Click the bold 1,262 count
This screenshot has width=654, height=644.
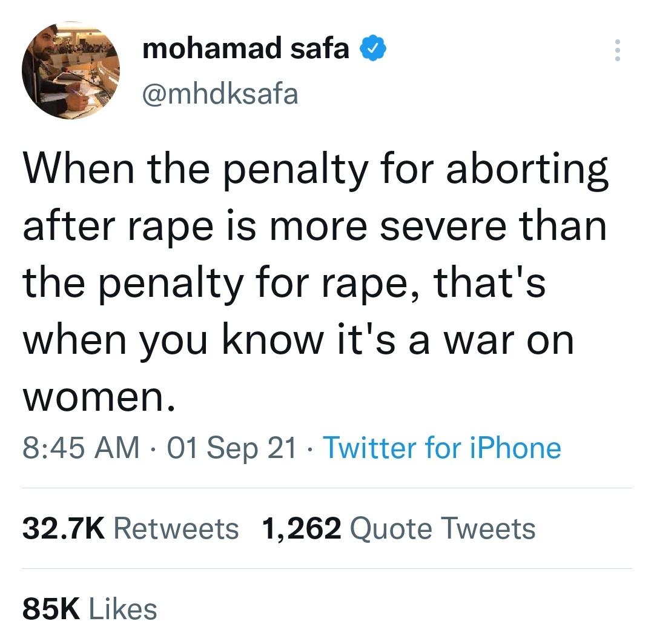(302, 528)
